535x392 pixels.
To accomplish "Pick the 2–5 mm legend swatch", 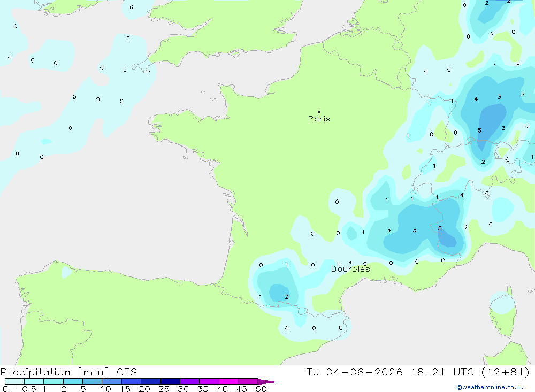I will (73, 381).
